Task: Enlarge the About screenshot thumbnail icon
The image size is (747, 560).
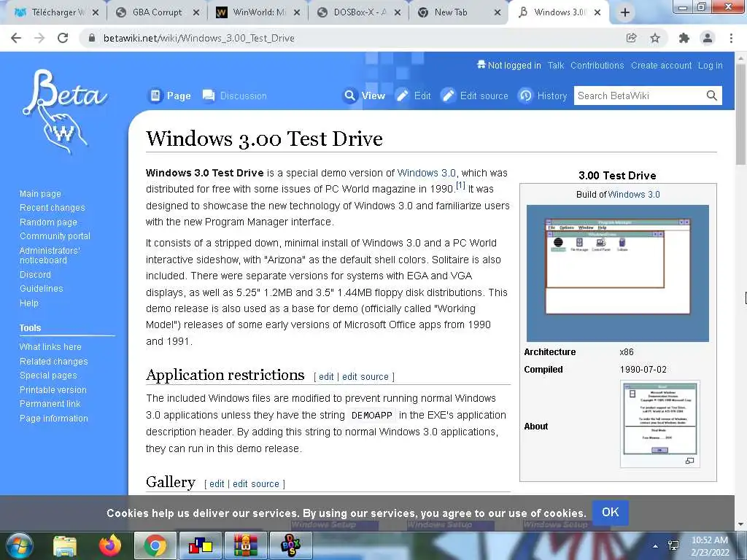Action: pyautogui.click(x=689, y=461)
